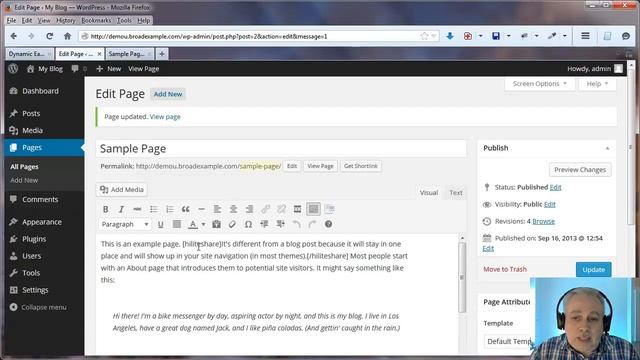Screen dimensions: 640x360
Task: Click Get Shortlink button
Action: point(361,166)
